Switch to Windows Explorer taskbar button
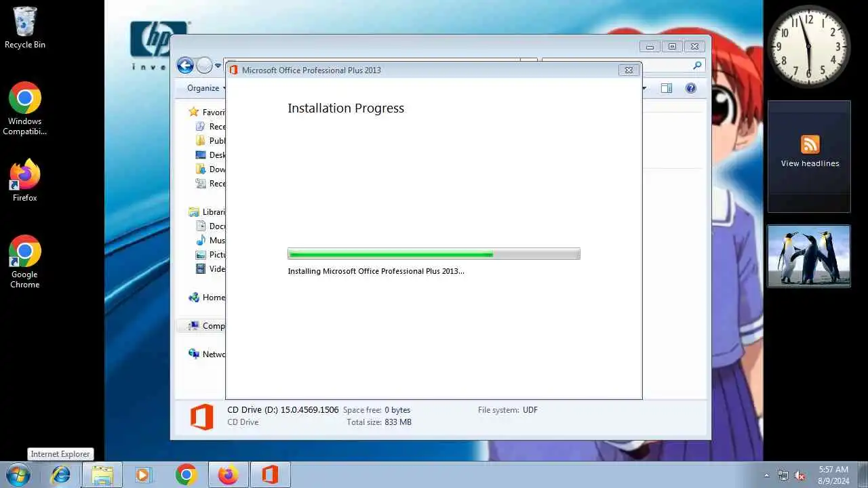The image size is (868, 488). coord(102,474)
